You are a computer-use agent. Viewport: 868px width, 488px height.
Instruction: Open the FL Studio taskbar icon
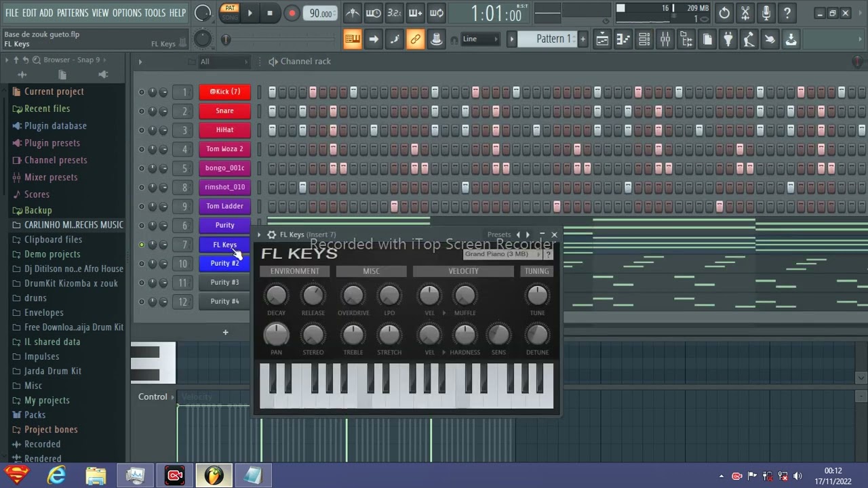(x=214, y=475)
